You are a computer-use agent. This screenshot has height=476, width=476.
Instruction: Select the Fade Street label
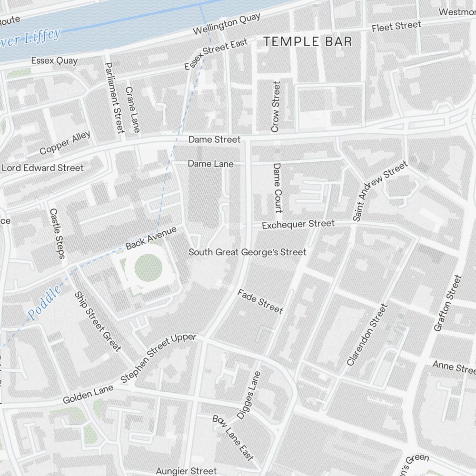click(260, 301)
